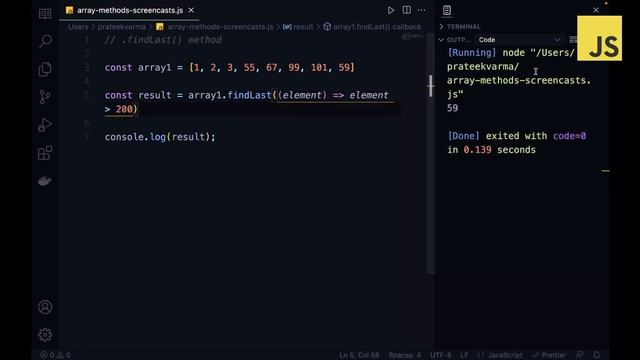The image size is (640, 360).
Task: Click the prateekvarma breadcrumb
Action: coord(121,27)
